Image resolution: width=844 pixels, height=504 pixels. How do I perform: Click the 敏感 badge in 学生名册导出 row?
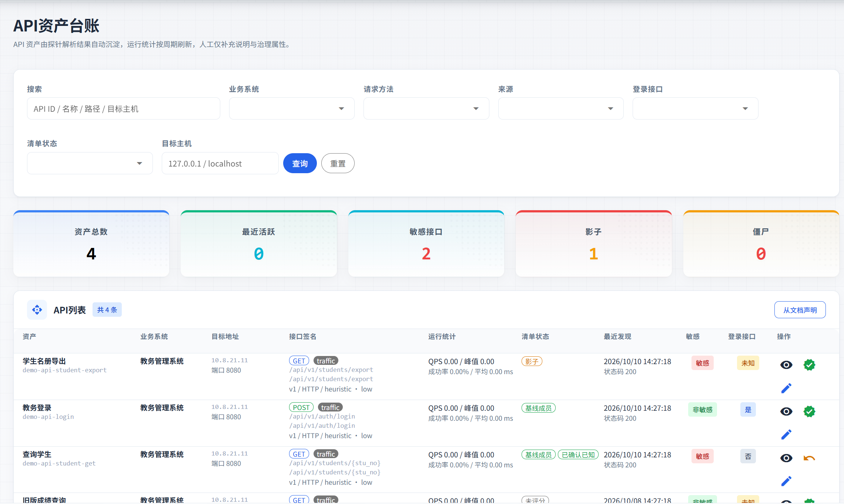pos(703,363)
